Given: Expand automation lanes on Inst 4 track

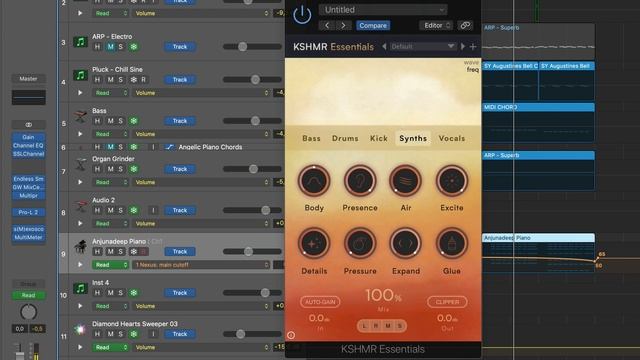Looking at the screenshot, I should click(x=80, y=306).
